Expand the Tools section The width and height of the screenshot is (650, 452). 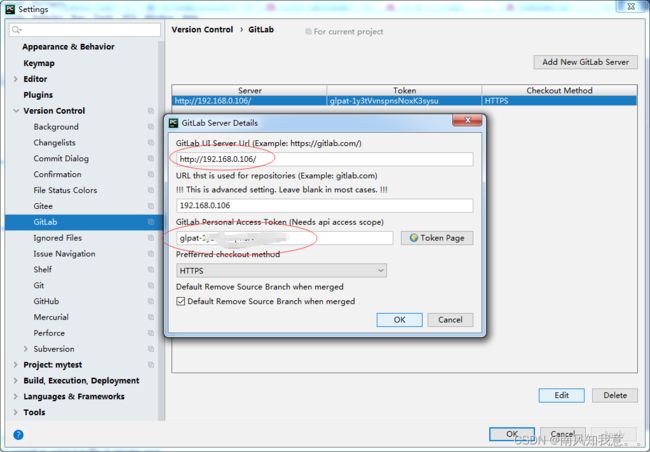coord(16,412)
